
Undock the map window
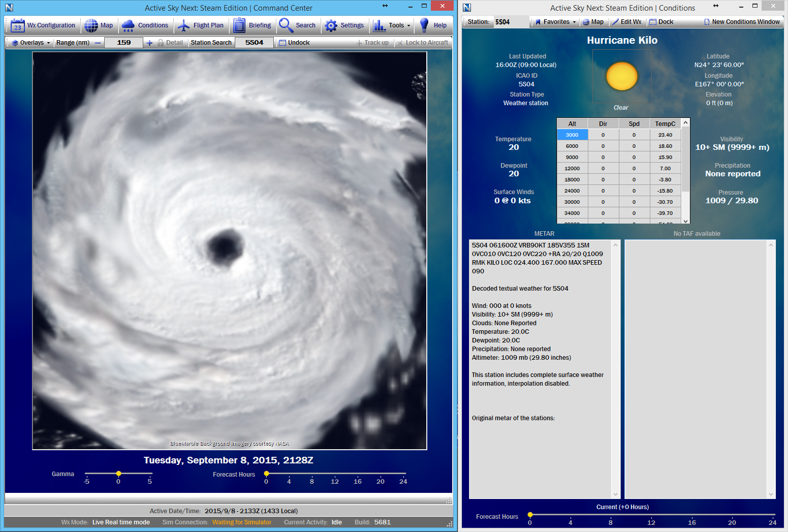point(294,43)
